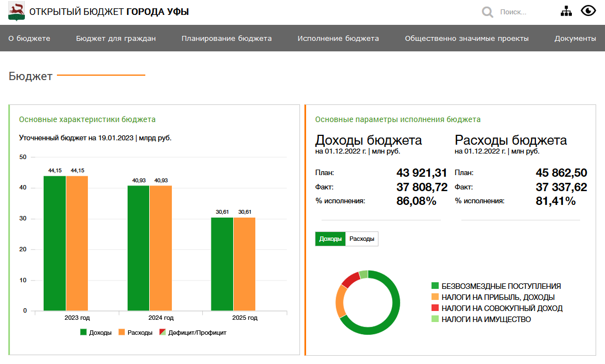Click green Доходы bar for 2025 год

coord(222,263)
